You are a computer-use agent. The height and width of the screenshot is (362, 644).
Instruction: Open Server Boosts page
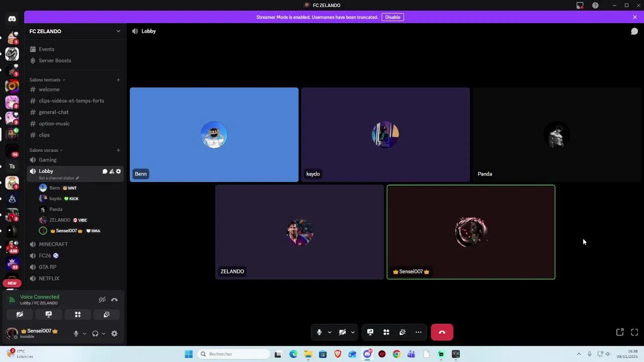[55, 60]
